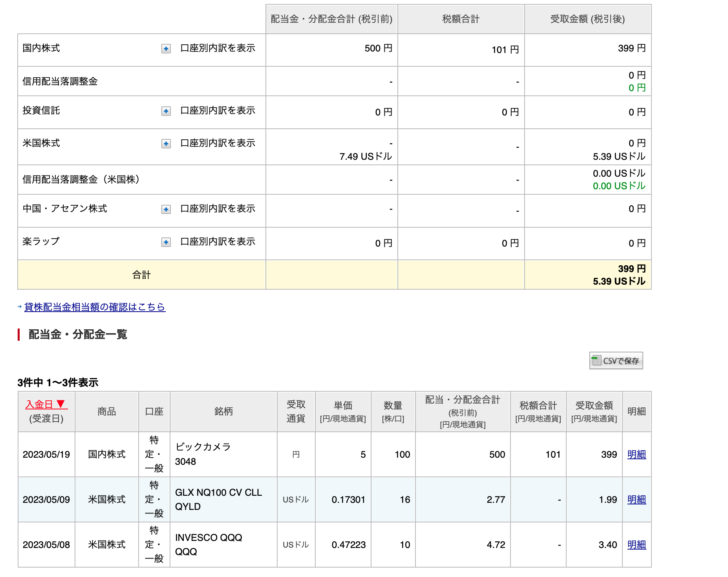Expand 国内株式 account breakdown plus icon

(x=166, y=49)
